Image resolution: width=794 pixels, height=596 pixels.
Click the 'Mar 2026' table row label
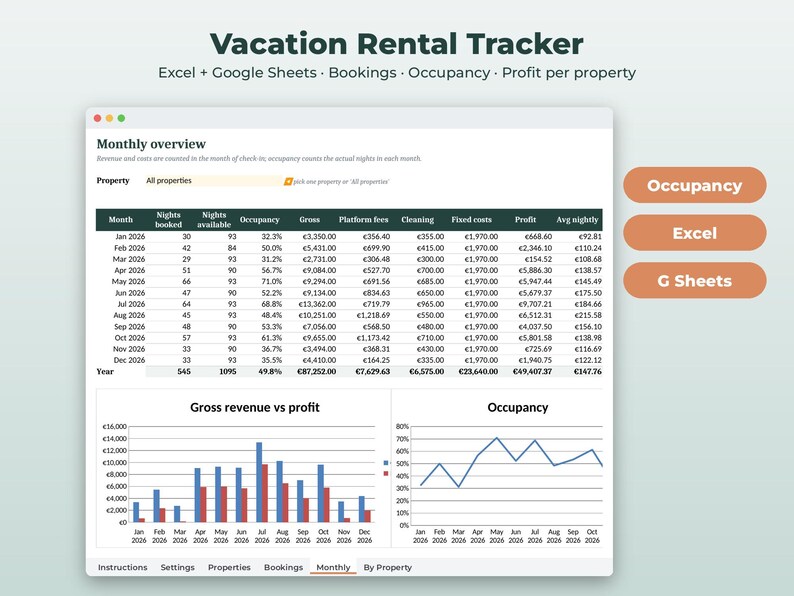click(x=129, y=259)
